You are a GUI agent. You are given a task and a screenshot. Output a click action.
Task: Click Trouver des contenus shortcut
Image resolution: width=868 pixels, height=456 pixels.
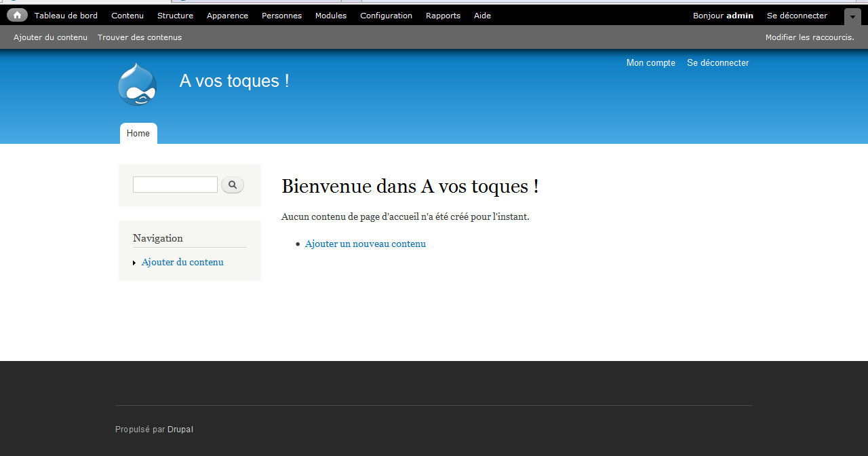(x=140, y=37)
